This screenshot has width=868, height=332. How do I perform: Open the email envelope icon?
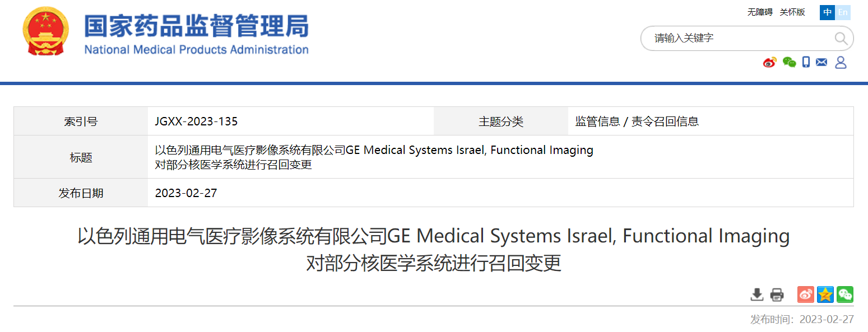coord(821,62)
